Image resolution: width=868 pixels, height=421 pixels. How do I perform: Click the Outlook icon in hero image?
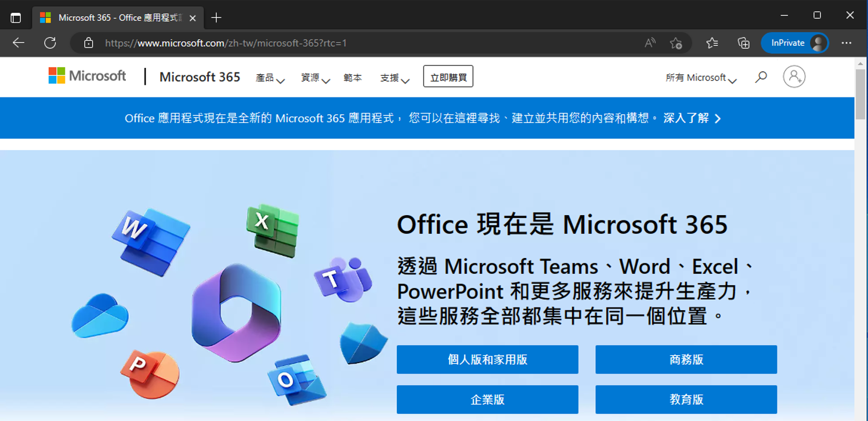point(296,380)
